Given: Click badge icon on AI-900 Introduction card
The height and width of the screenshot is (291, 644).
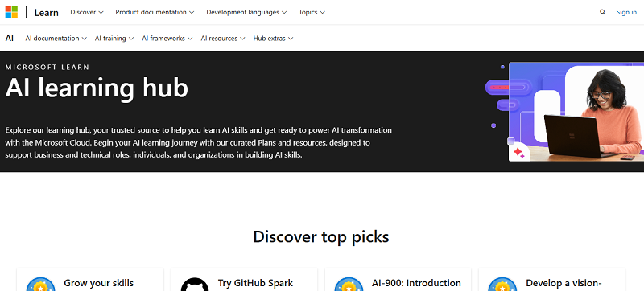Looking at the screenshot, I should coord(349,285).
